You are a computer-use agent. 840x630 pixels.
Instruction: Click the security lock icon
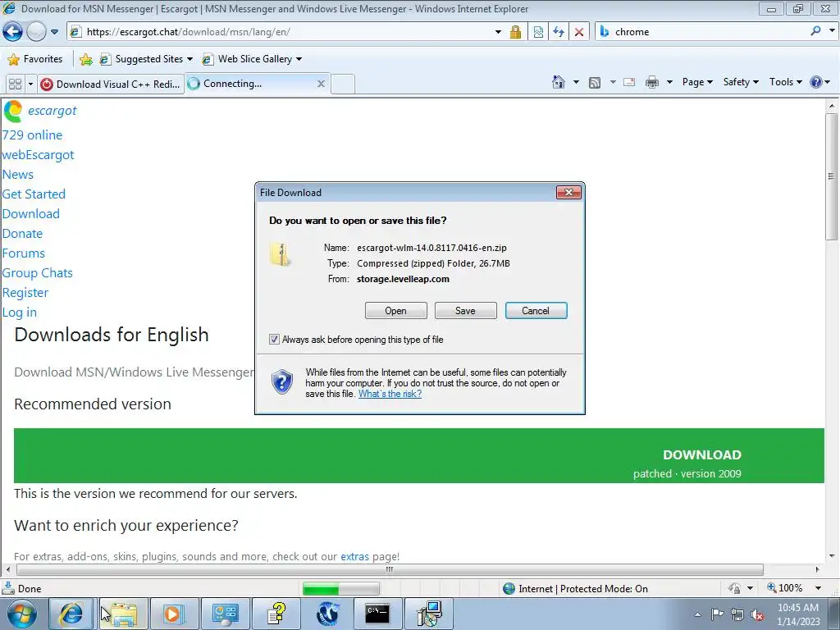[515, 32]
